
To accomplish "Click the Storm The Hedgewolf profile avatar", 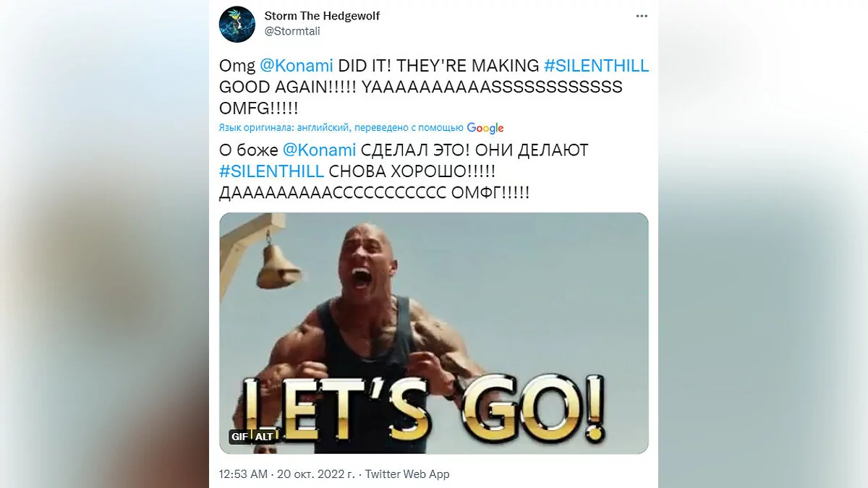I will 237,24.
